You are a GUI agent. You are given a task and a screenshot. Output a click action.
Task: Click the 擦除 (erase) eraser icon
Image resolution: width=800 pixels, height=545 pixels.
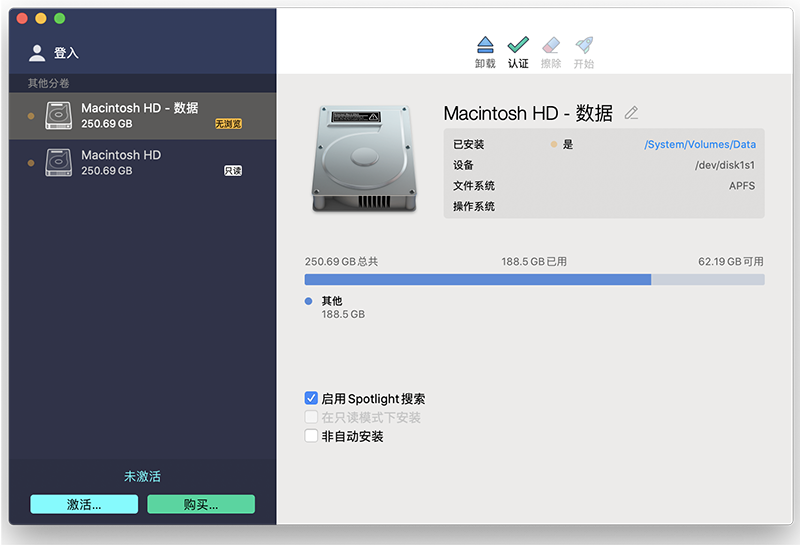click(x=551, y=45)
